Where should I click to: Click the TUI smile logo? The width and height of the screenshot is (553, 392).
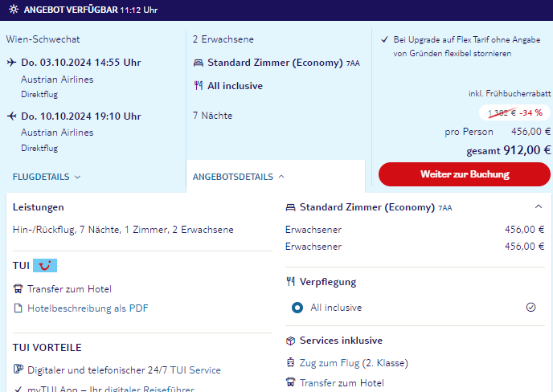(x=45, y=265)
